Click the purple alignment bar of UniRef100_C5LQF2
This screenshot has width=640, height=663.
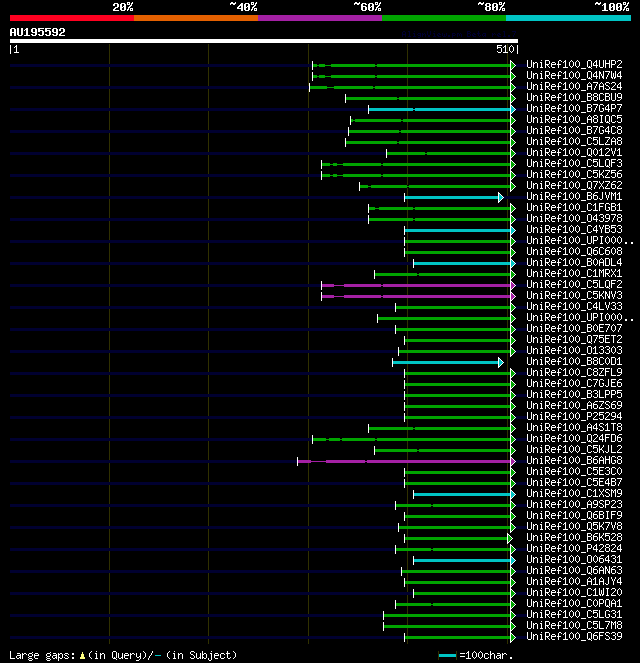coord(416,285)
